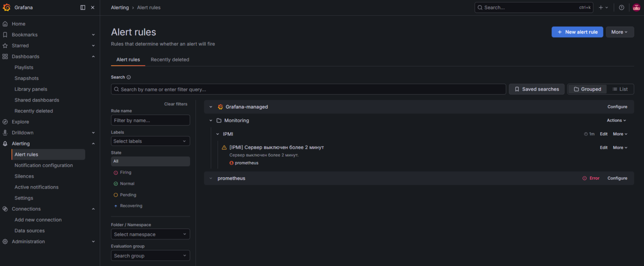
Task: Click the Home house icon
Action: click(5, 24)
